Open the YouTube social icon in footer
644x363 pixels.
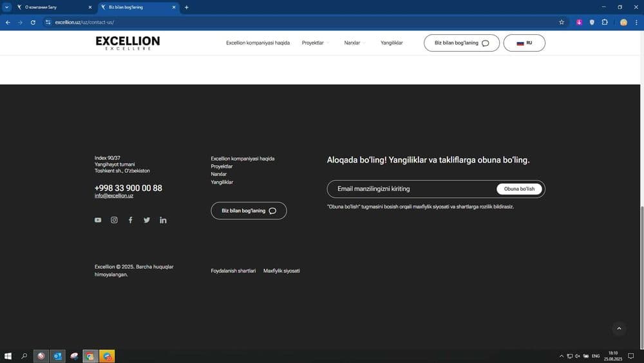pyautogui.click(x=98, y=220)
